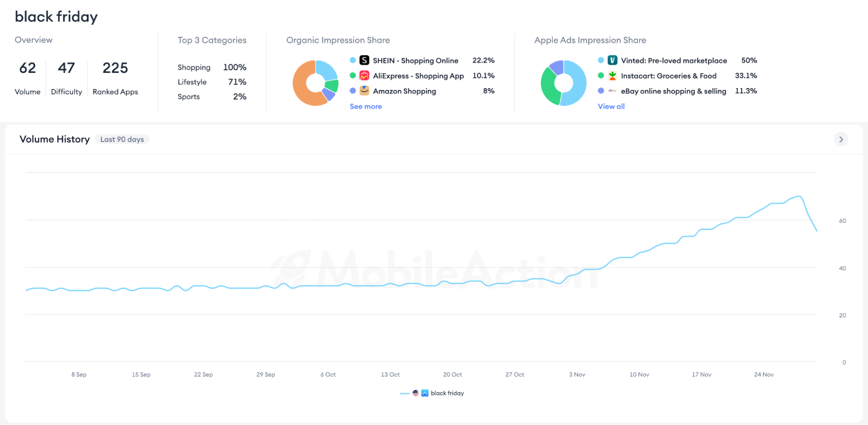Click the eBay app icon
Viewport: 868px width, 425px height.
coord(612,91)
